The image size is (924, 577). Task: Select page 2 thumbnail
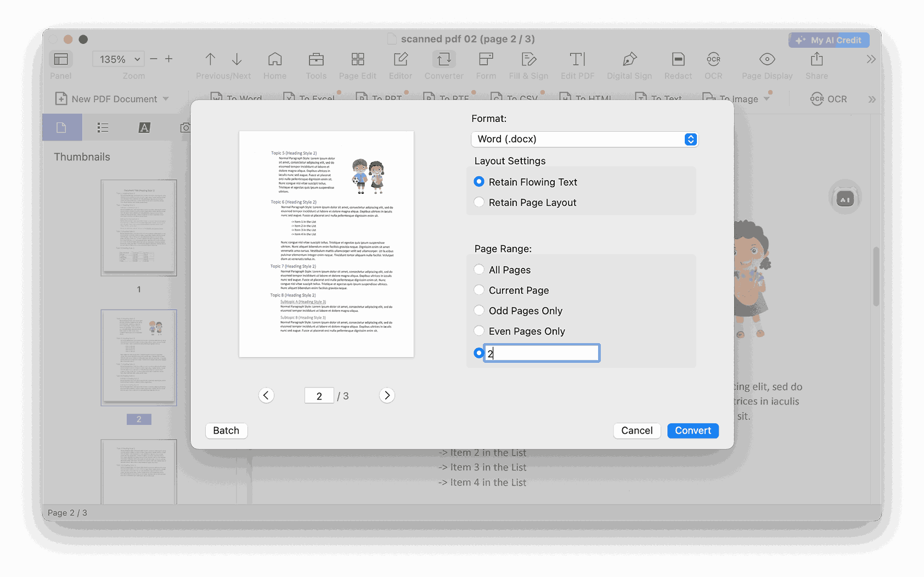pyautogui.click(x=139, y=357)
